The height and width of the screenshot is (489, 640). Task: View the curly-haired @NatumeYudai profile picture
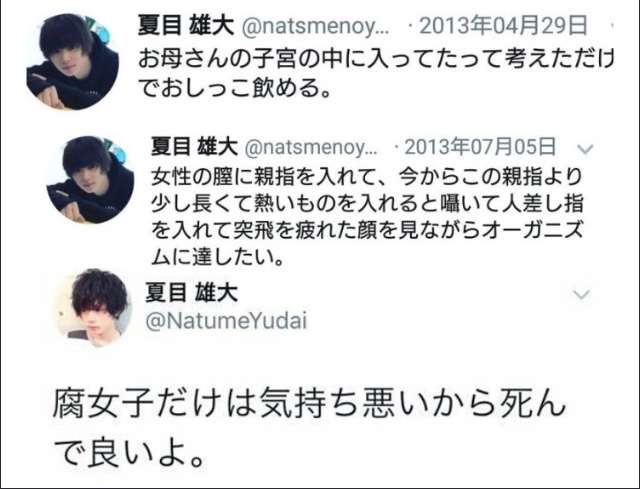point(94,307)
